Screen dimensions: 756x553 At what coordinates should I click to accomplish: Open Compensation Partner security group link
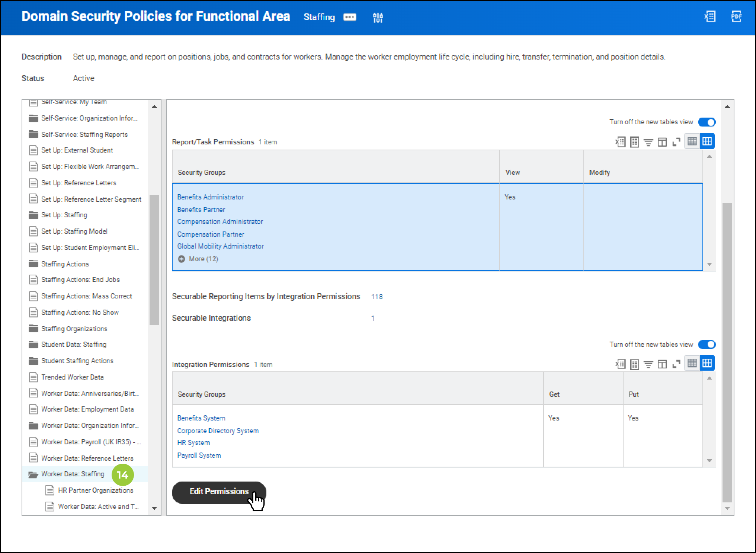[211, 234]
